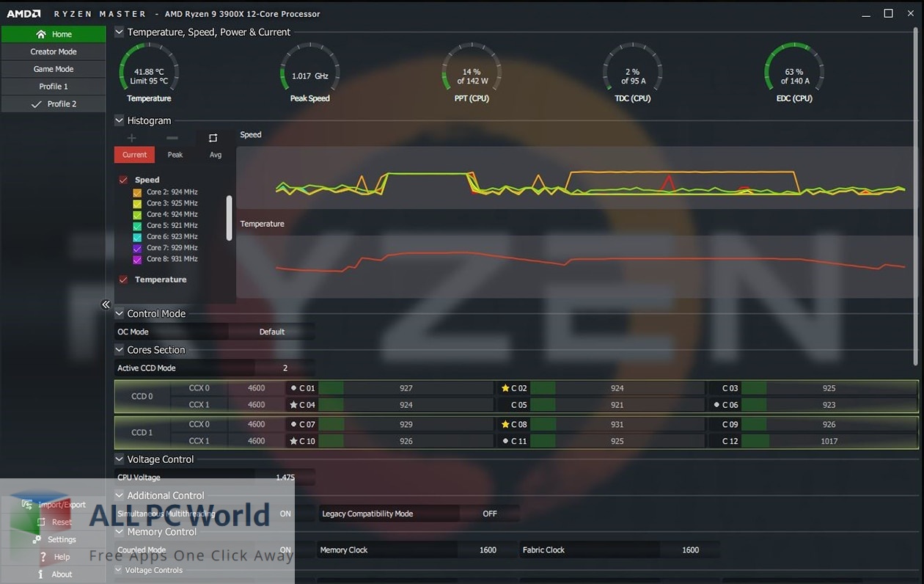Click the histogram zoom-out minus icon
This screenshot has width=924, height=584.
(172, 138)
